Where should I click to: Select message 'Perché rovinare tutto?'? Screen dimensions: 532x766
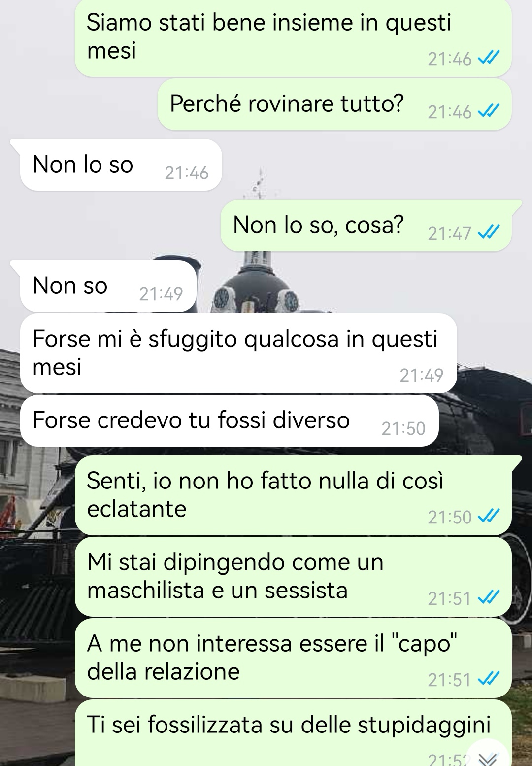pos(334,104)
